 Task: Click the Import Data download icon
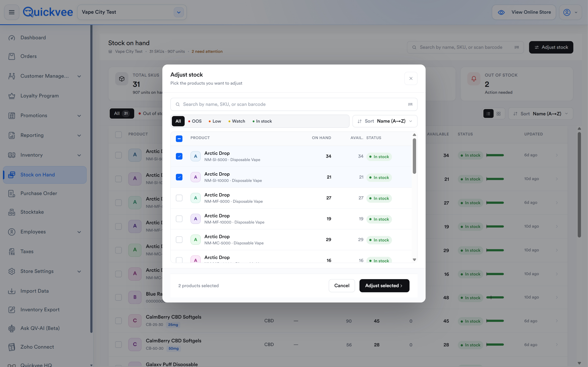(x=12, y=291)
